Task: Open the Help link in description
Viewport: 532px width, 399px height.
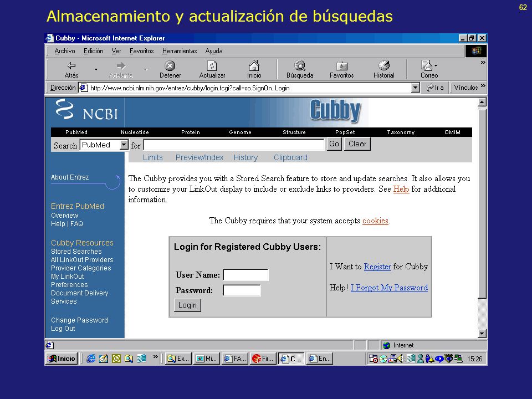Action: click(x=401, y=189)
